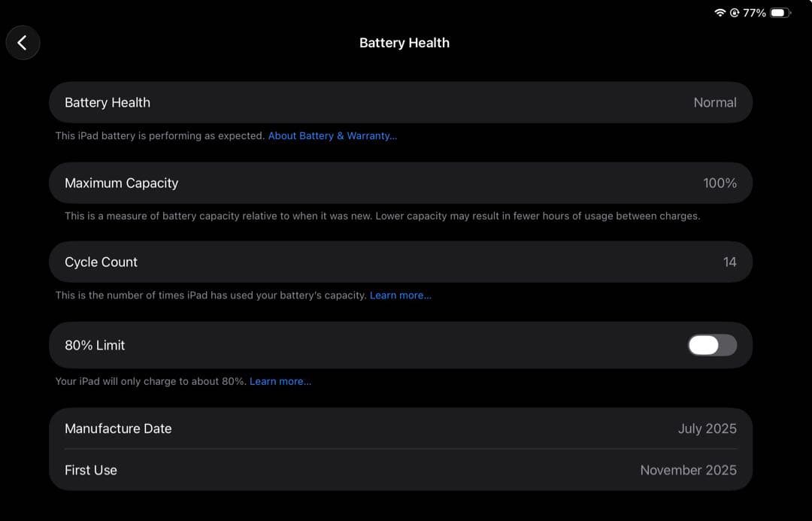Screen dimensions: 812x521
Task: Tap the November 2025 first use value
Action: pos(688,470)
